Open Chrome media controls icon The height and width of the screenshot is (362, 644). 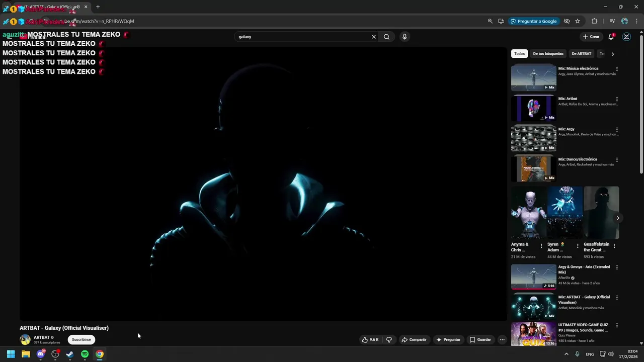click(612, 21)
